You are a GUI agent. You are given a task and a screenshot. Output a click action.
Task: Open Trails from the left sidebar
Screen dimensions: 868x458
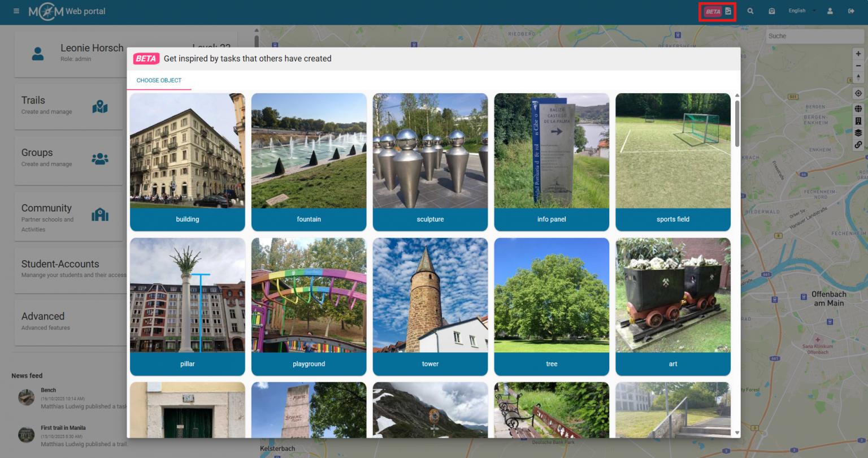[68, 105]
